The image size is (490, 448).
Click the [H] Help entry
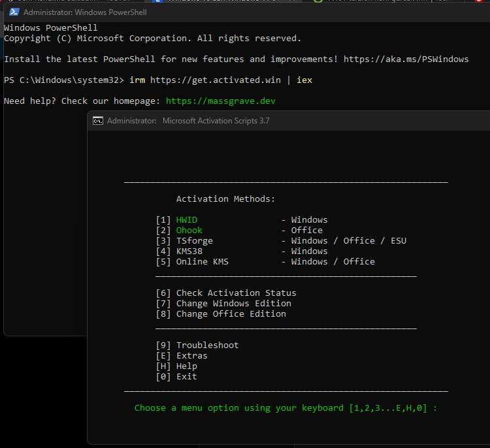click(x=176, y=366)
